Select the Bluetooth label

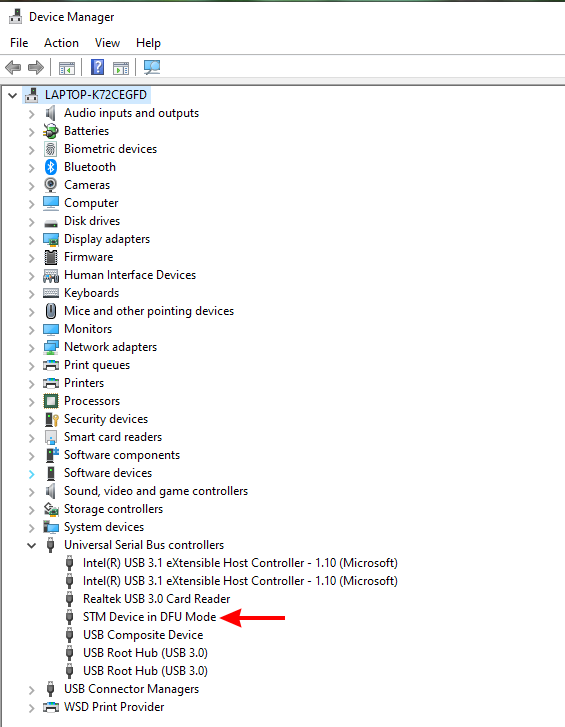tap(90, 167)
